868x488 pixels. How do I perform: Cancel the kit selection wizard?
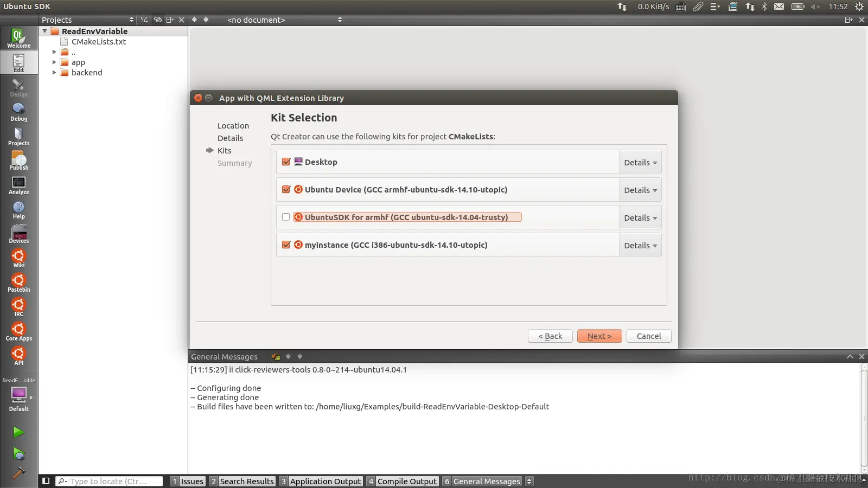(x=649, y=336)
